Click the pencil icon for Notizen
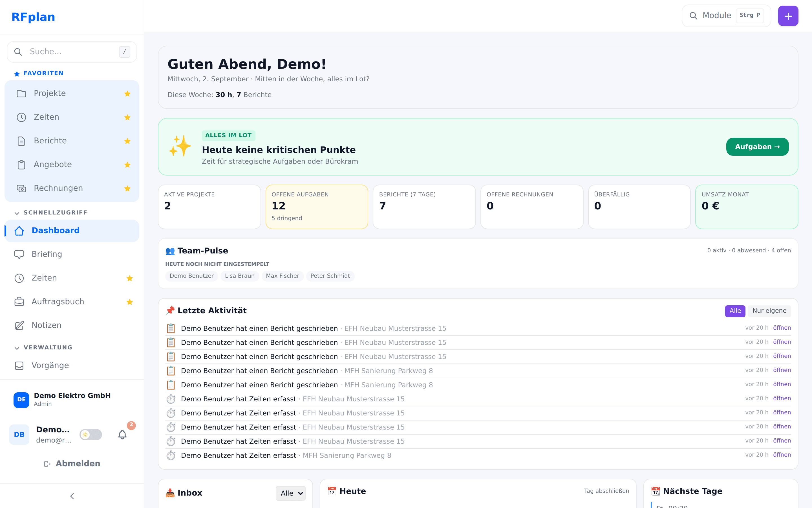This screenshot has height=508, width=812. pyautogui.click(x=19, y=326)
